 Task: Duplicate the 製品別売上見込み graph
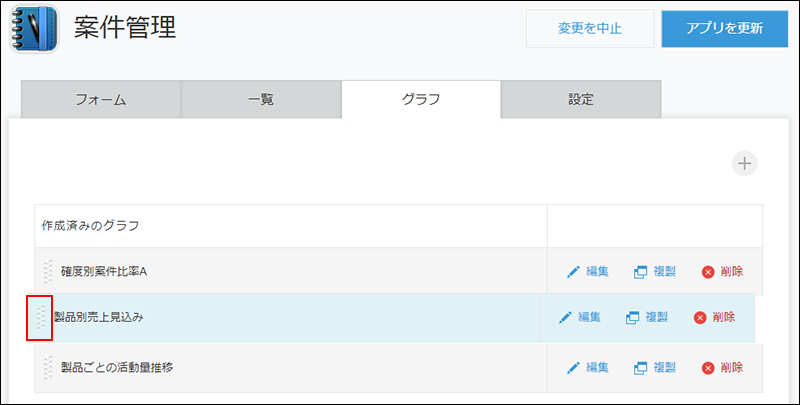click(x=647, y=317)
